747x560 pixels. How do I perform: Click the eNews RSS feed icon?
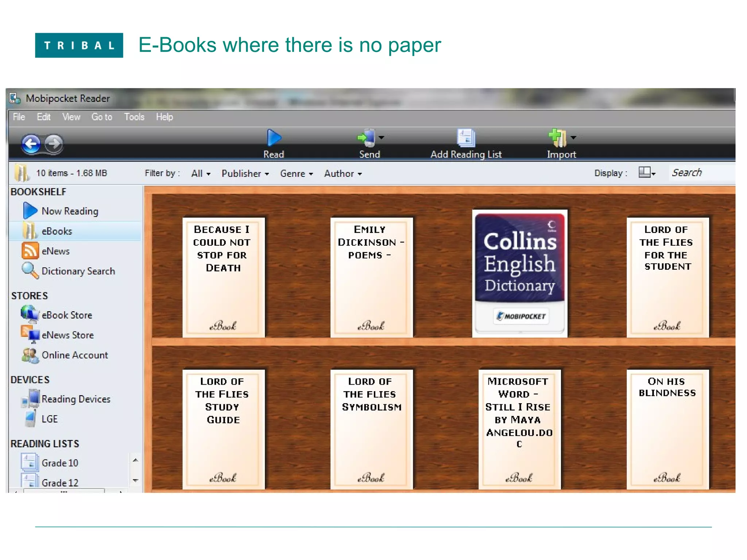click(30, 251)
